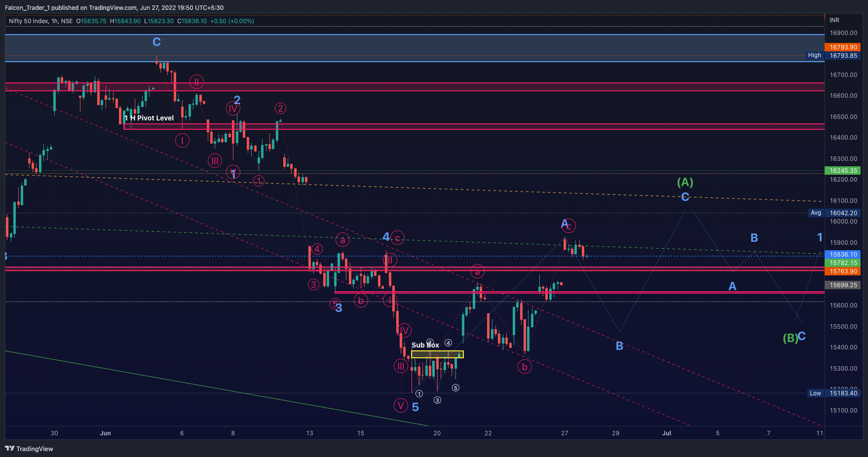This screenshot has width=868, height=457.
Task: Click the 15100.00 price axis tick
Action: [x=843, y=411]
